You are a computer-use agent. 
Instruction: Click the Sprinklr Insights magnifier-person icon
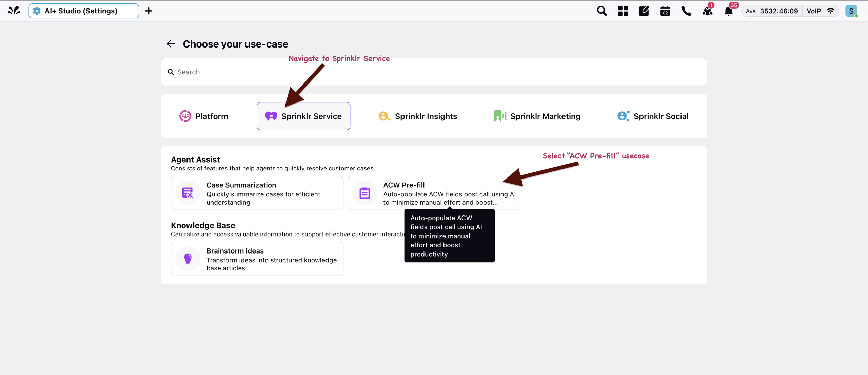384,116
